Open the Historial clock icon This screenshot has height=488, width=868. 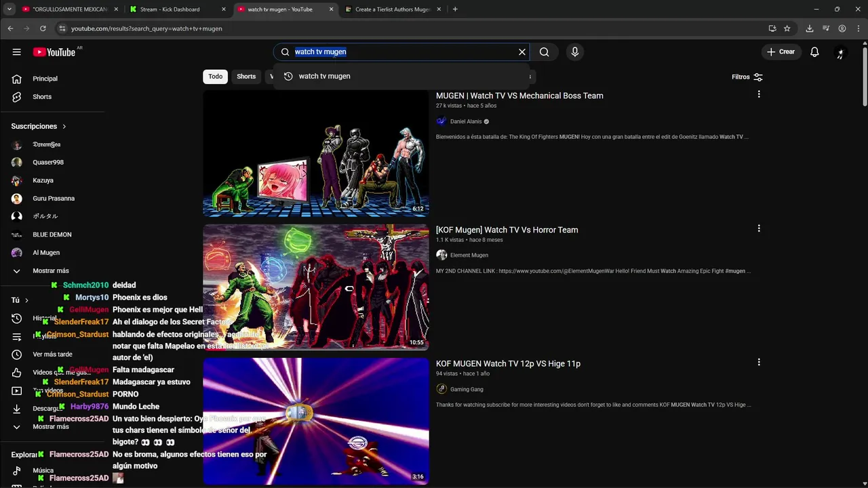pos(17,319)
